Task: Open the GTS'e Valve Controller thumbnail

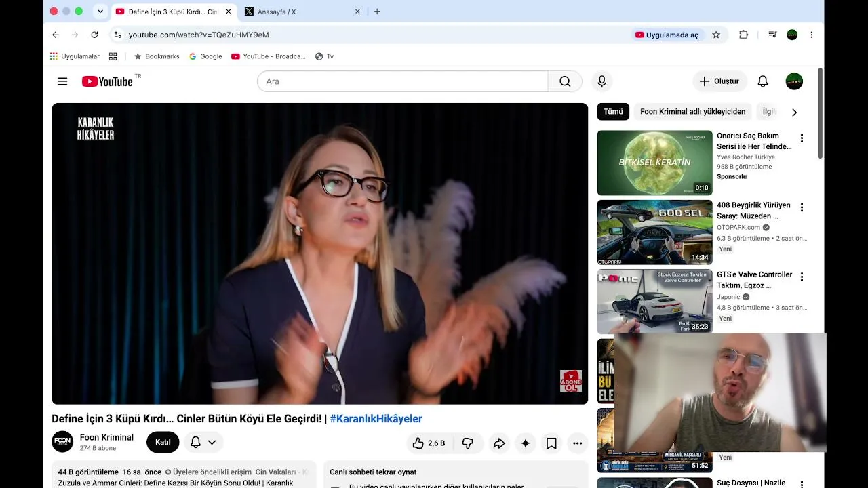Action: (654, 302)
